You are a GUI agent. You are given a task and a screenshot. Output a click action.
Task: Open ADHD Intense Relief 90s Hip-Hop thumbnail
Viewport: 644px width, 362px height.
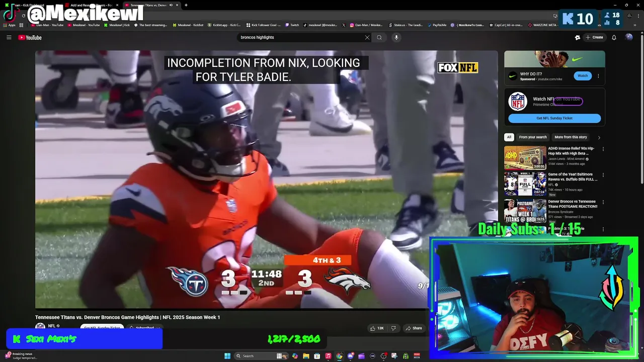tap(525, 157)
